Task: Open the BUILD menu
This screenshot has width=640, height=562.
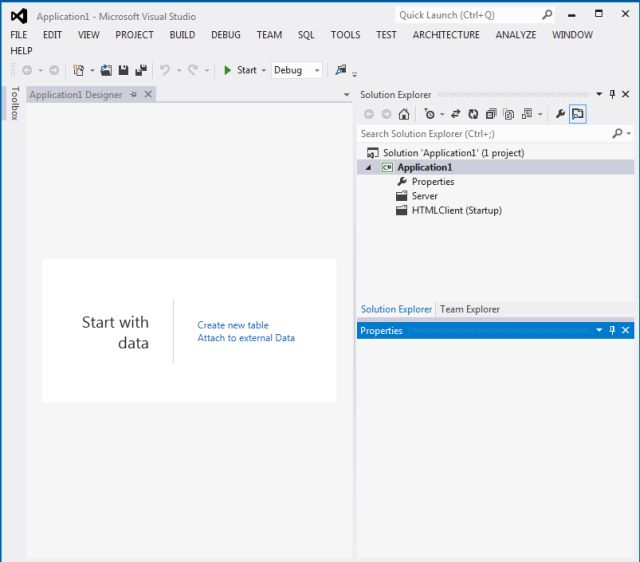Action: pyautogui.click(x=182, y=35)
